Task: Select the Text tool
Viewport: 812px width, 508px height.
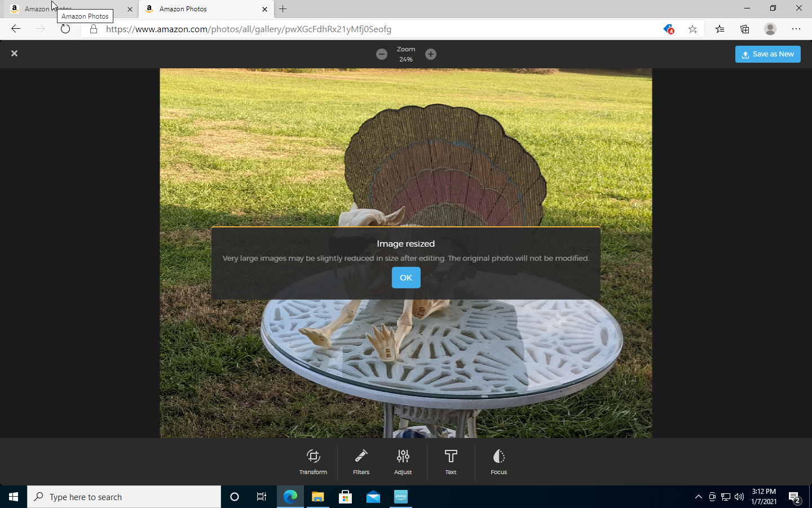Action: [x=451, y=462]
